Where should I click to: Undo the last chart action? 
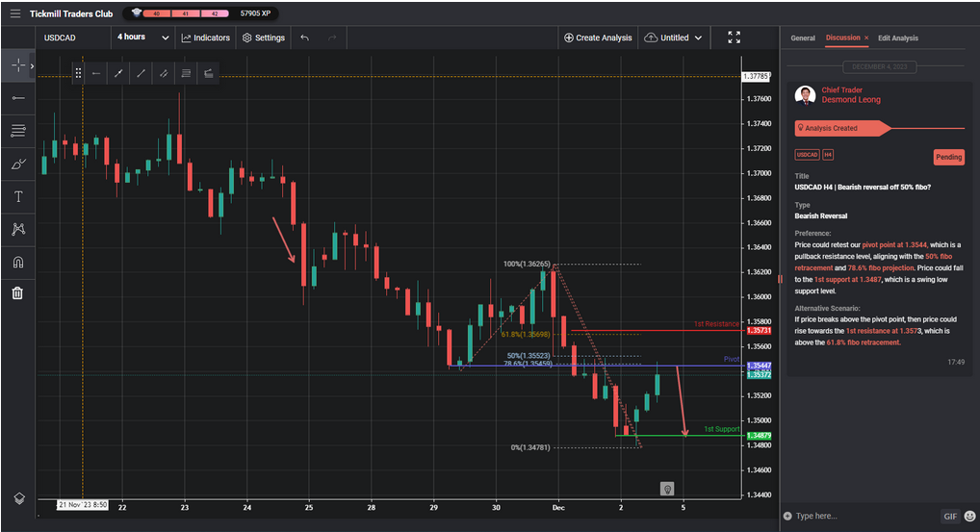pos(304,38)
